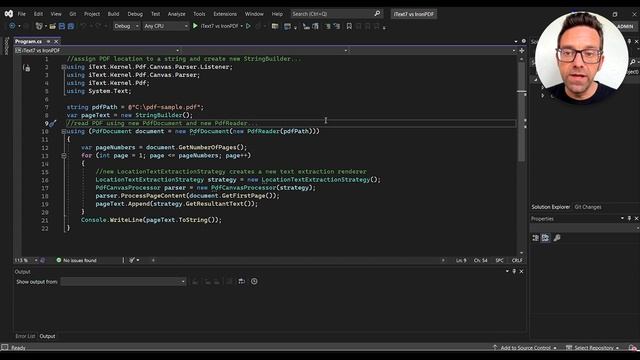Viewport: 640px width, 360px height.
Task: Open the Any CPU platform dropdown
Action: (x=166, y=26)
